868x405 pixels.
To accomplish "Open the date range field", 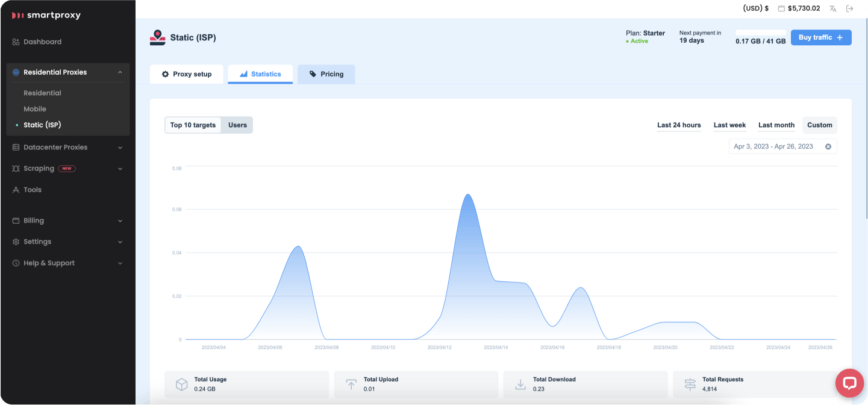I will pyautogui.click(x=782, y=146).
